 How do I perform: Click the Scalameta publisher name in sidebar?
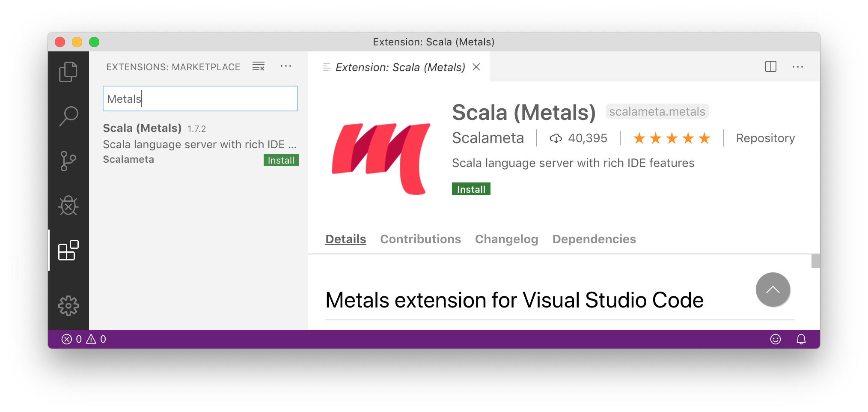[x=128, y=159]
